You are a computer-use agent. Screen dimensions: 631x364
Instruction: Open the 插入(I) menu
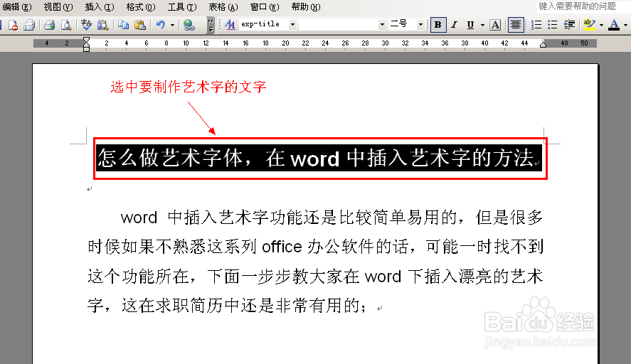click(x=100, y=7)
